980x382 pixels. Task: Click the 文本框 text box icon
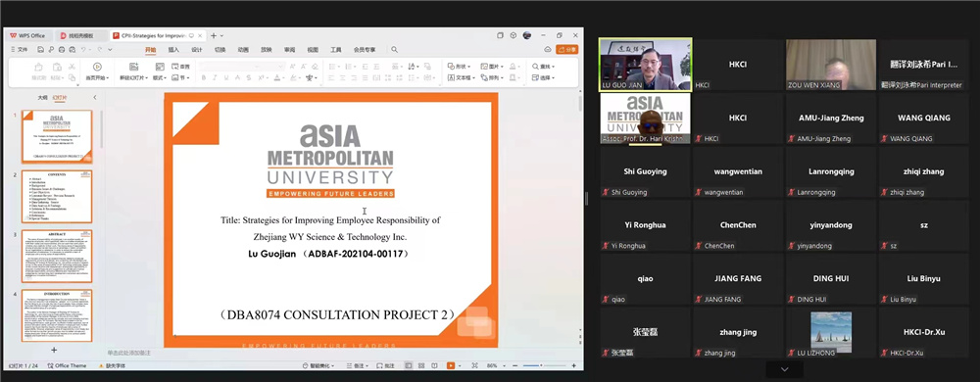click(451, 78)
